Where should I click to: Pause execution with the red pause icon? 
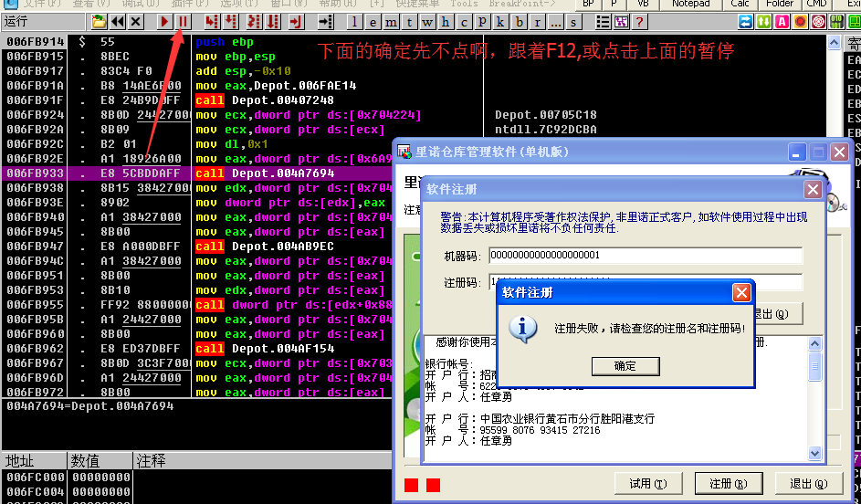point(183,22)
